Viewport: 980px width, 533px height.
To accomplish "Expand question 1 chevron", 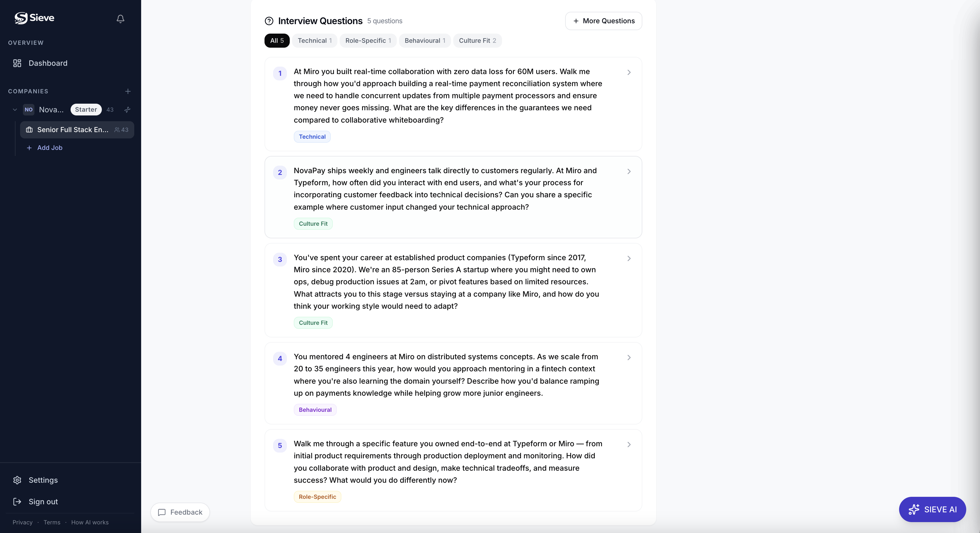I will [629, 72].
